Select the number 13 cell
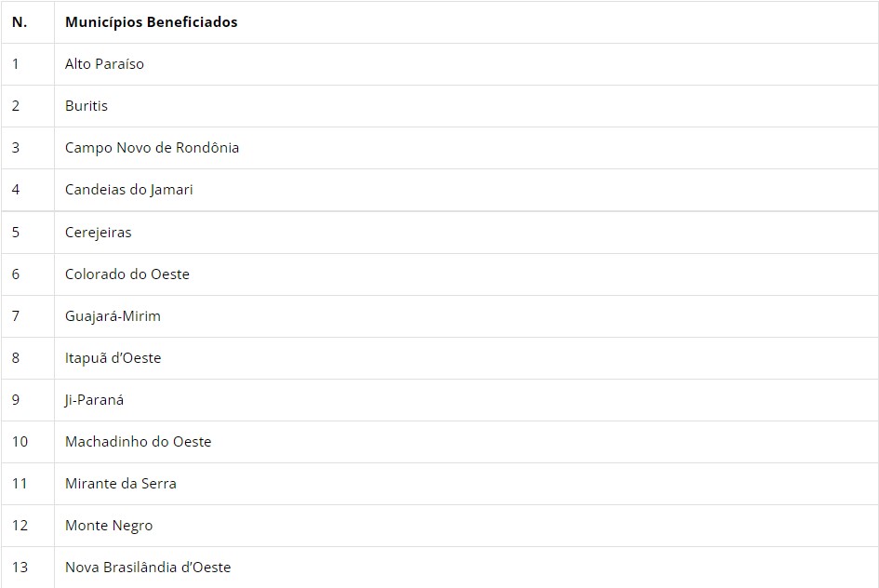Image resolution: width=879 pixels, height=588 pixels. [x=20, y=568]
